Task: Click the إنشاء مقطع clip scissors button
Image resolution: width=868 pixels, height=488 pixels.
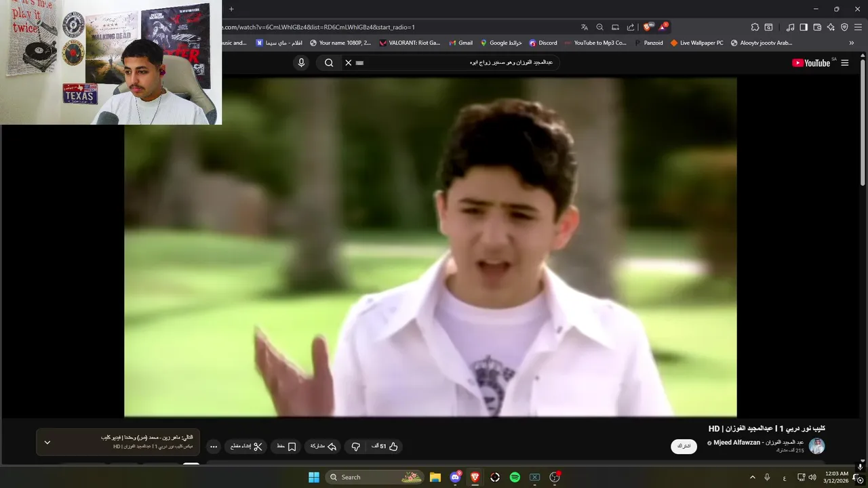Action: [246, 447]
